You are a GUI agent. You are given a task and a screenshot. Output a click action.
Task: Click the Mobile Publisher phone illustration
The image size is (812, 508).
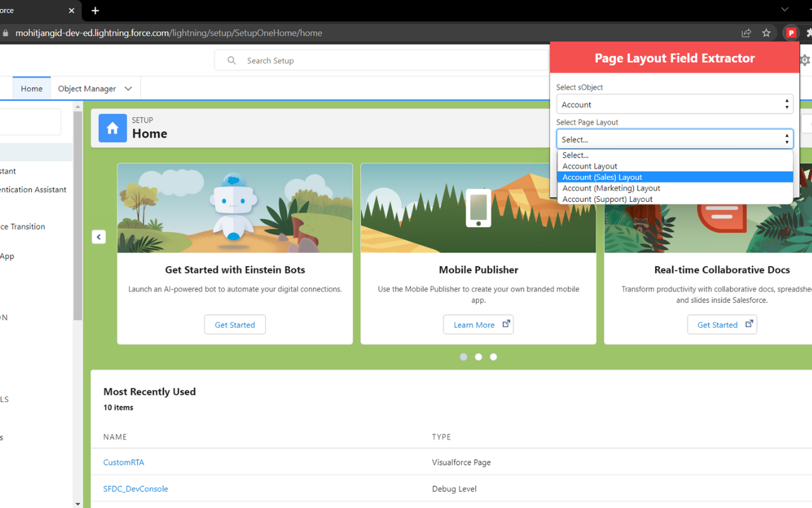(x=478, y=208)
